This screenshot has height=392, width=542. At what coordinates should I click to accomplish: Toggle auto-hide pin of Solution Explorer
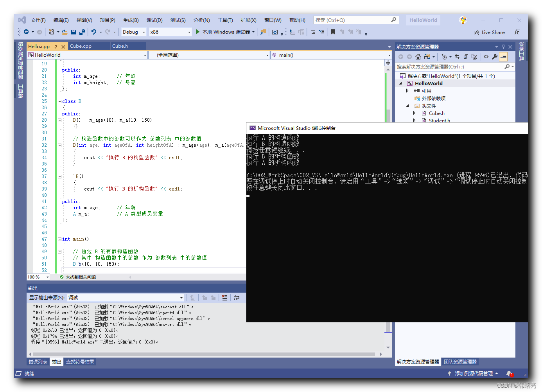503,47
